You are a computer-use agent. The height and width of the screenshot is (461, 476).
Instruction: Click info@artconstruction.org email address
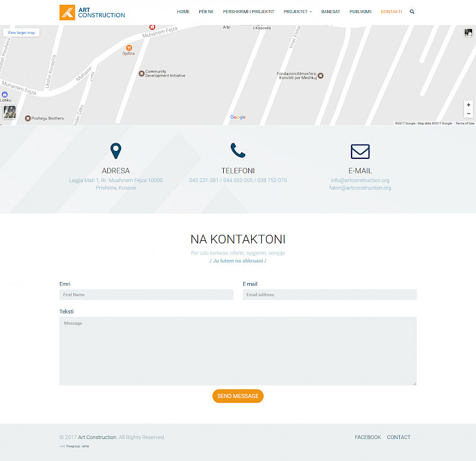point(360,180)
